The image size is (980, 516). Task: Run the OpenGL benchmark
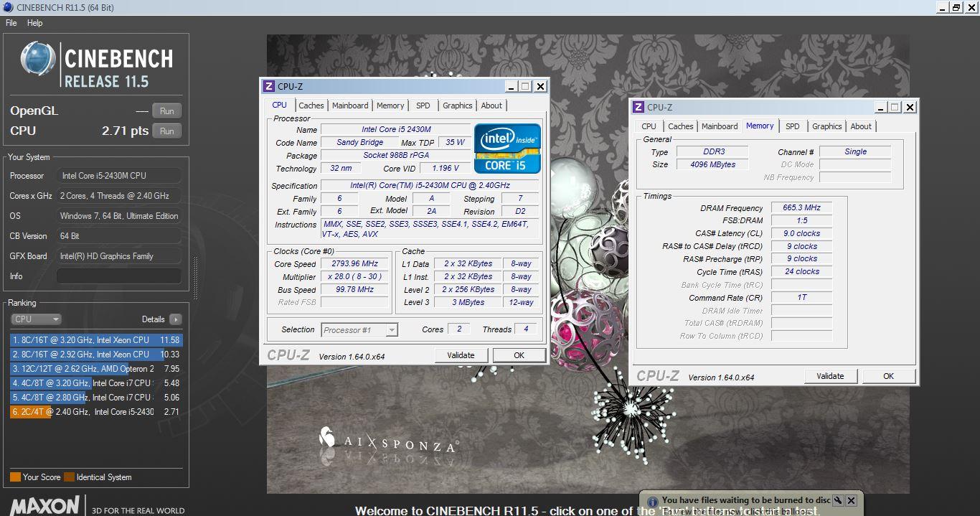click(167, 111)
